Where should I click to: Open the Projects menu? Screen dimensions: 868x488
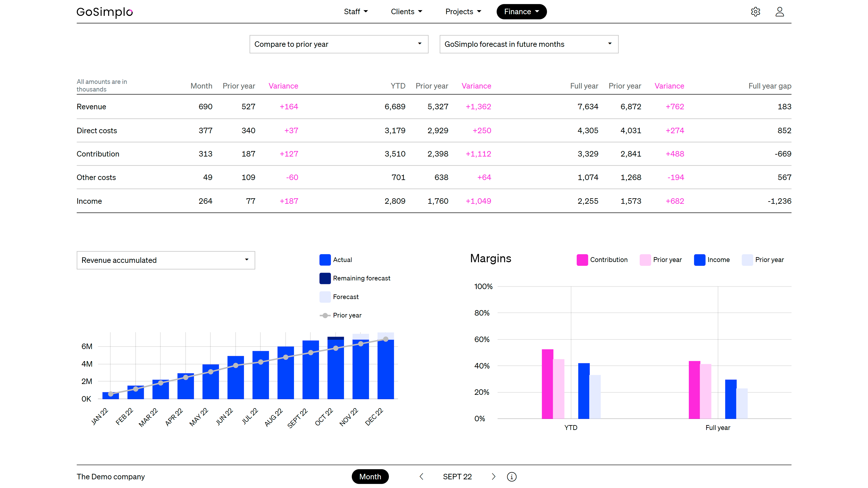(463, 11)
